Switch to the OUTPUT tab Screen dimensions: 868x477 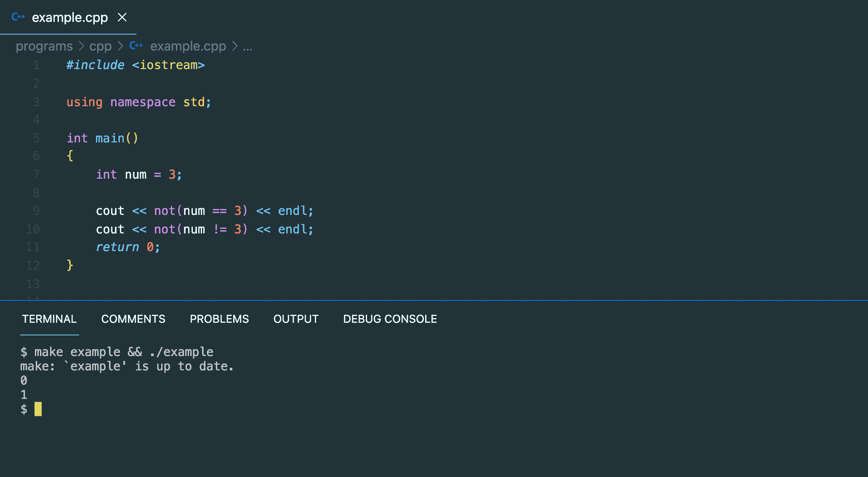pos(296,319)
